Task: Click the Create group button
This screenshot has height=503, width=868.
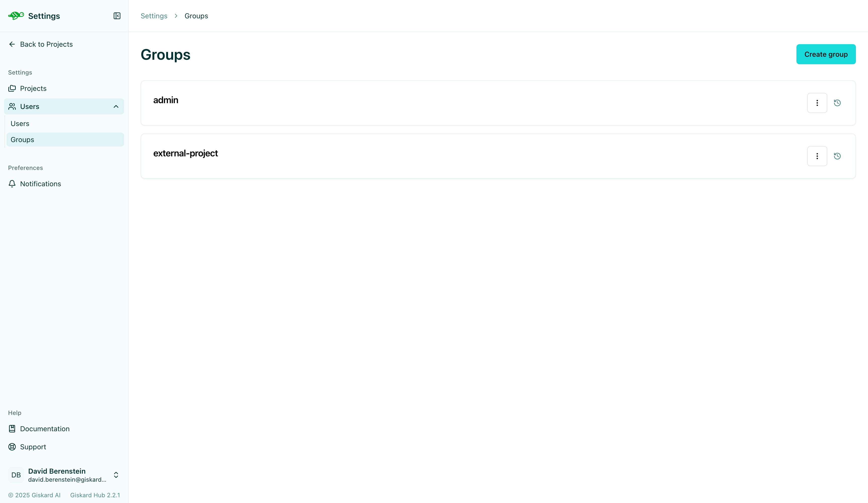Action: (x=826, y=54)
